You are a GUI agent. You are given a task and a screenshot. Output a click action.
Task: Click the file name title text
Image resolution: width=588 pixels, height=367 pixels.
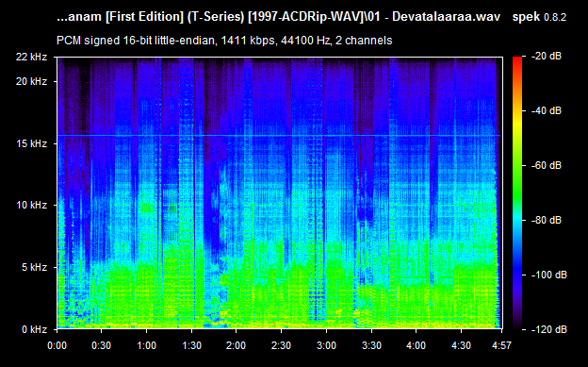(x=278, y=17)
